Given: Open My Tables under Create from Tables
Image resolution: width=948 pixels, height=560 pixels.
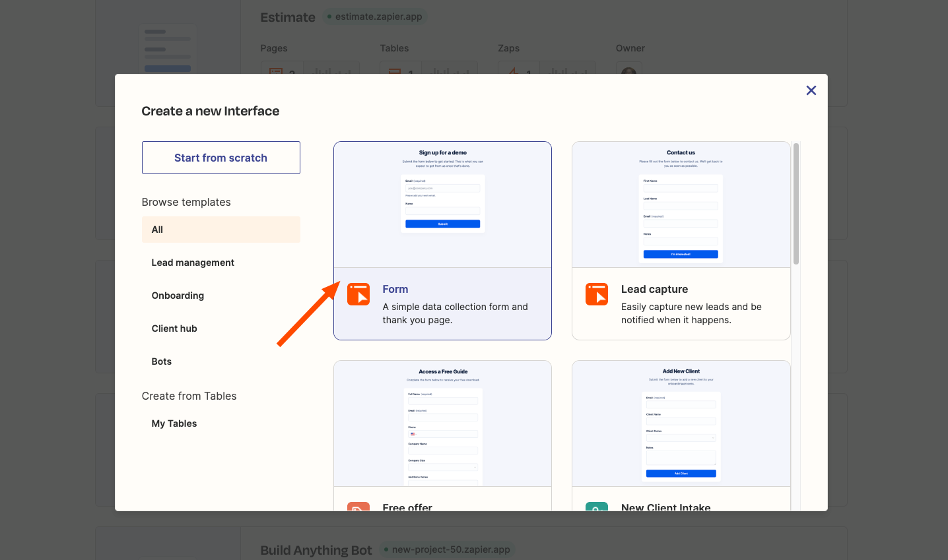Looking at the screenshot, I should coord(221,423).
